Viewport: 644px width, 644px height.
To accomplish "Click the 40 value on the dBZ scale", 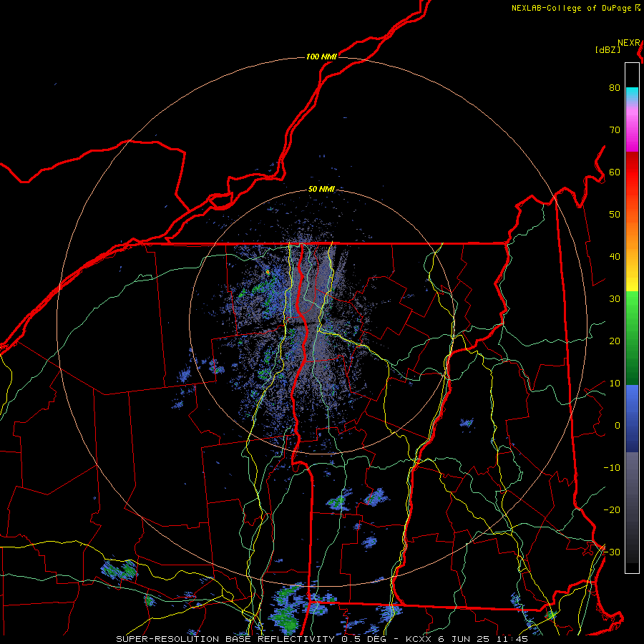I will click(x=615, y=257).
